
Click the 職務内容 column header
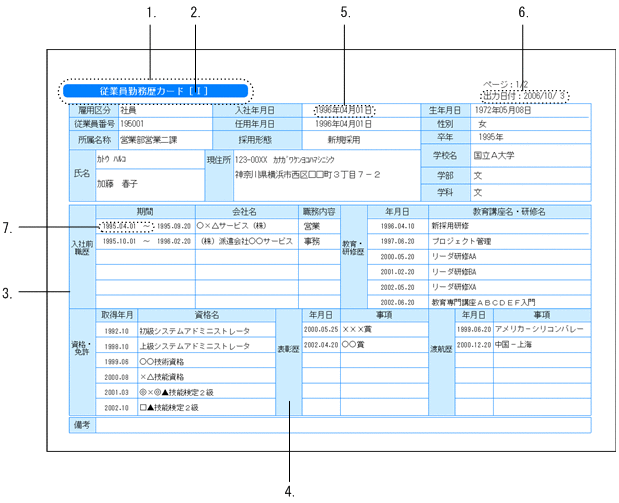[x=319, y=212]
